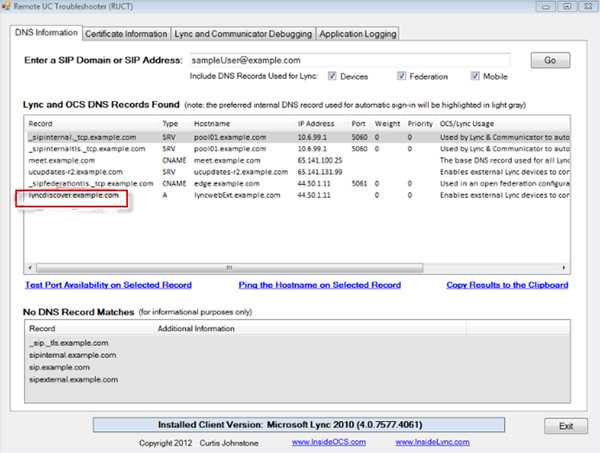Sort records by IP Address column
The image size is (600, 453).
[315, 121]
